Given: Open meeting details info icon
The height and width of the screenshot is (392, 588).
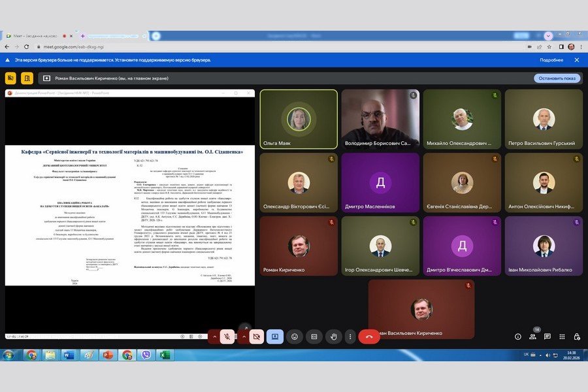Looking at the screenshot, I should [x=518, y=336].
